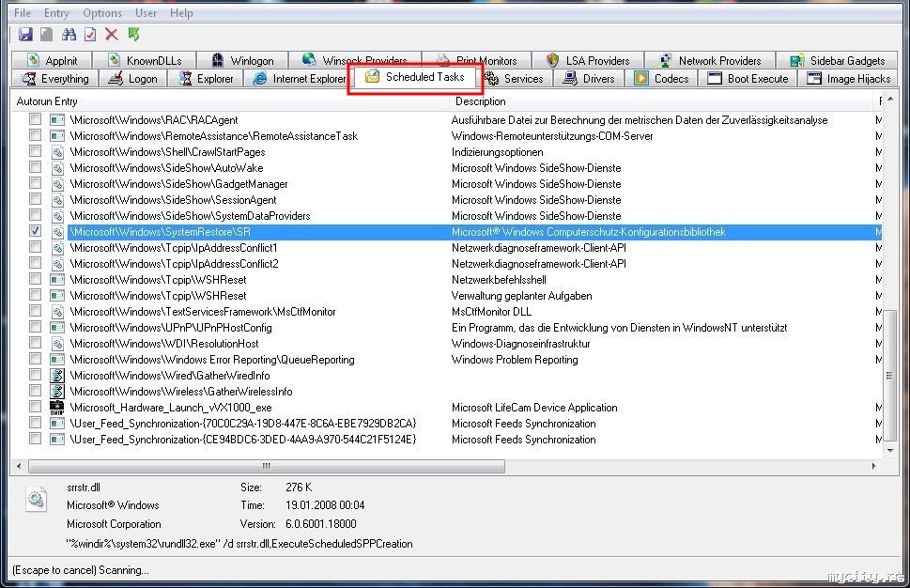Select the Winlogon tab
The width and height of the screenshot is (910, 588).
(242, 60)
